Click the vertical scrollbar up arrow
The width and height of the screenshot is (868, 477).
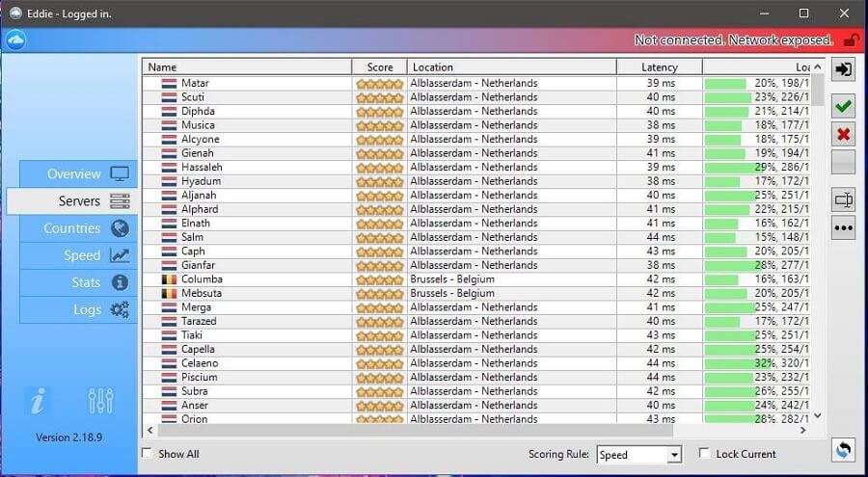[x=818, y=66]
